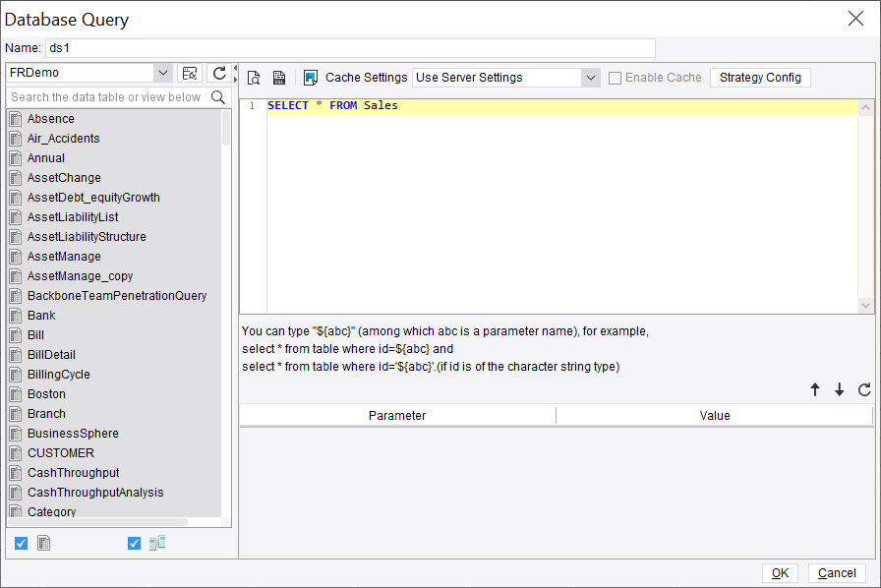This screenshot has width=881, height=588.
Task: Select the CUSTOMER table in the list
Action: 59,452
